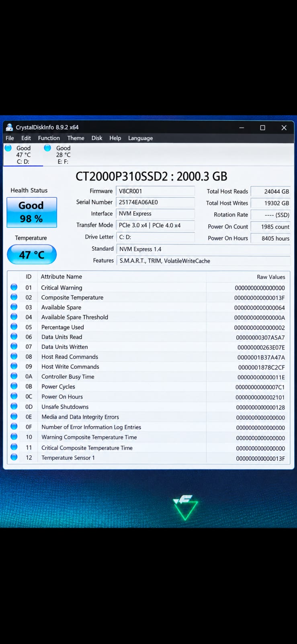Click the disk title CT2000P310SSD2 : 2000.3 GB
Image resolution: width=297 pixels, height=644 pixels.
152,176
